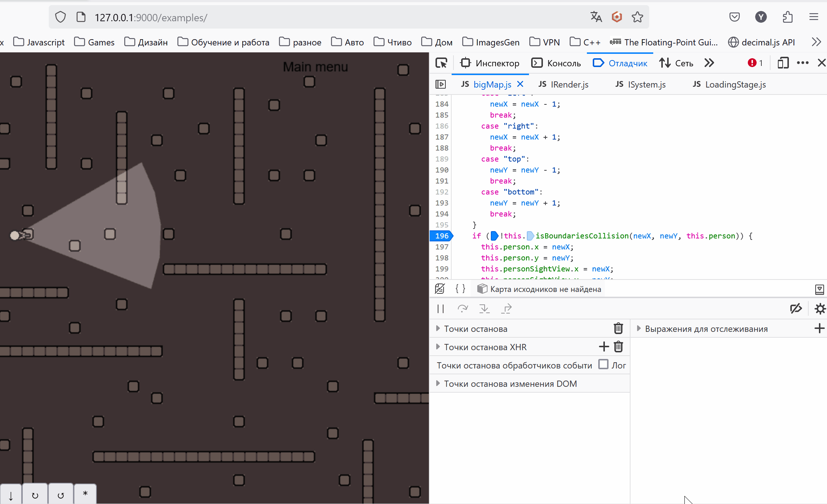Viewport: 827px width, 504px height.
Task: Add a new watch expression
Action: [x=819, y=329]
